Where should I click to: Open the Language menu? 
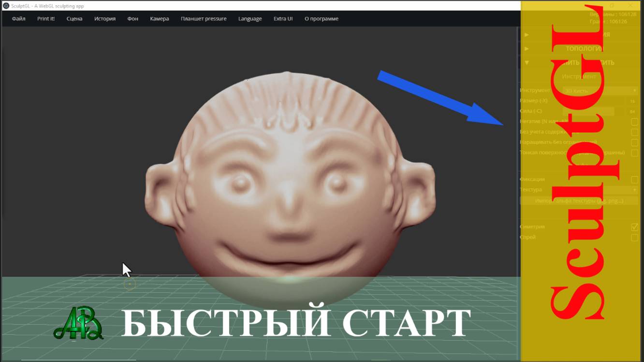tap(250, 19)
